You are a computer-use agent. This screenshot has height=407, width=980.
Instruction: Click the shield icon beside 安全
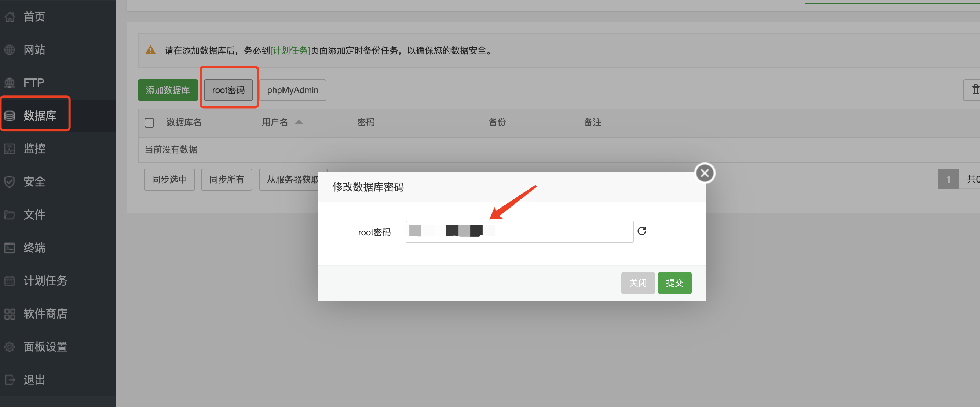10,182
